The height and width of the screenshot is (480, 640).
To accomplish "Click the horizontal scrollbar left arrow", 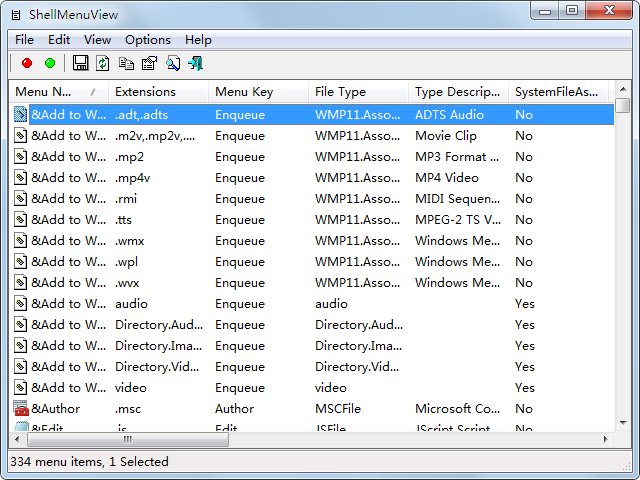I will tap(17, 440).
